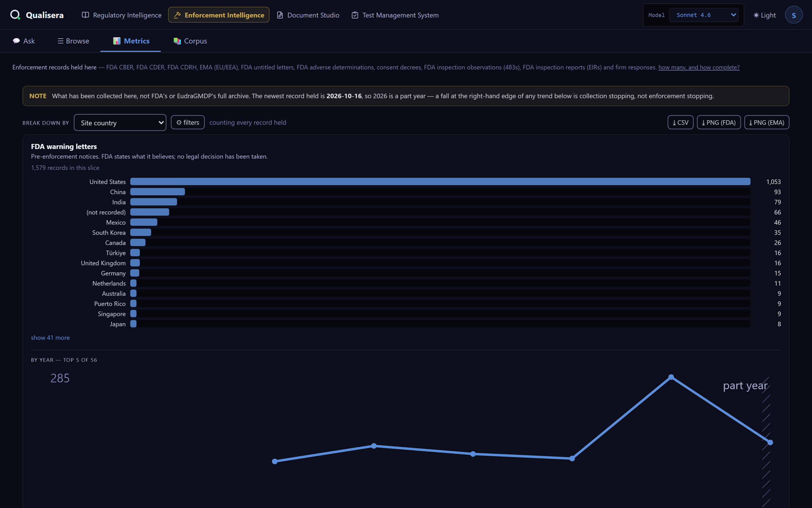Click the sun icon beside Light
This screenshot has height=508, width=812.
(756, 15)
